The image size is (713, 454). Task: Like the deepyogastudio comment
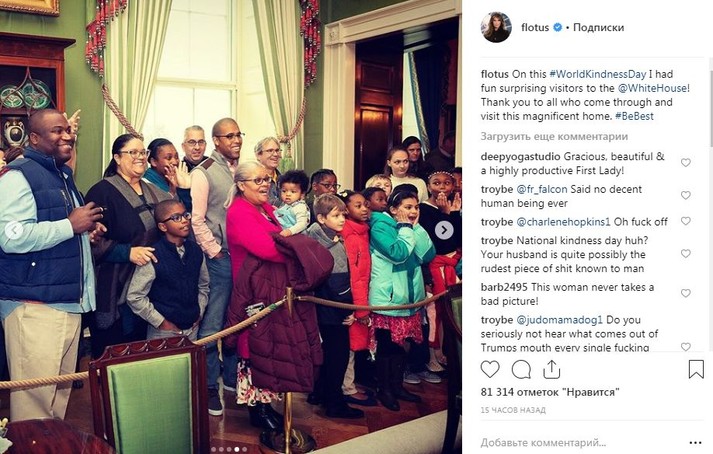[x=686, y=163]
